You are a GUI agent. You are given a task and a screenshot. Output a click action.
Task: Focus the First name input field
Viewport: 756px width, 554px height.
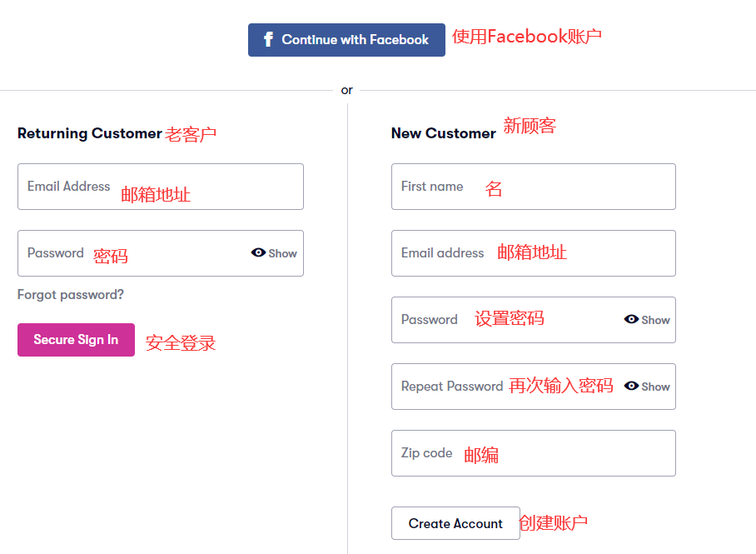click(x=533, y=187)
